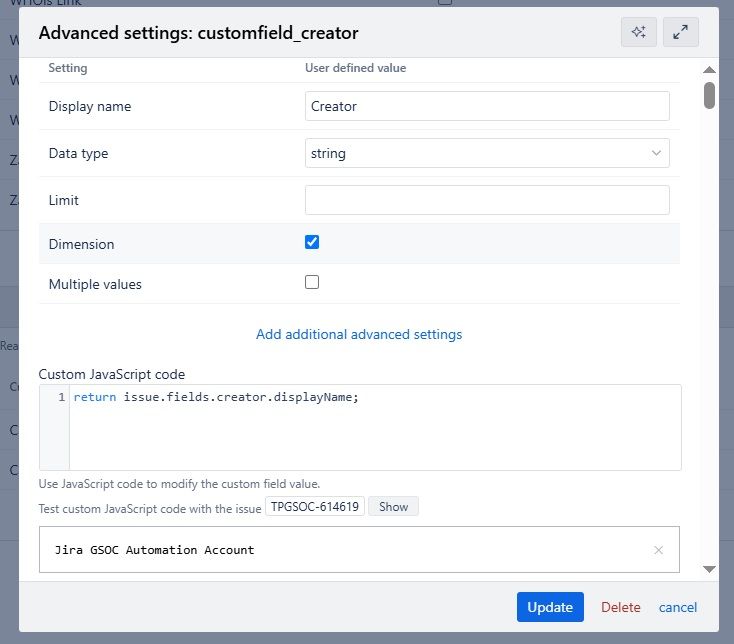The width and height of the screenshot is (734, 644).
Task: Click the dialog's vertical scrollbar thumb
Action: [709, 95]
